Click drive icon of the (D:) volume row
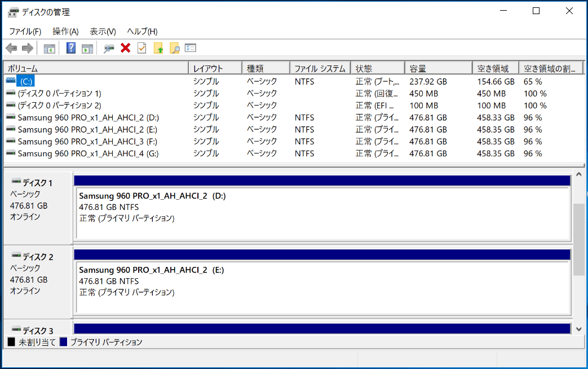The image size is (588, 369). (11, 117)
